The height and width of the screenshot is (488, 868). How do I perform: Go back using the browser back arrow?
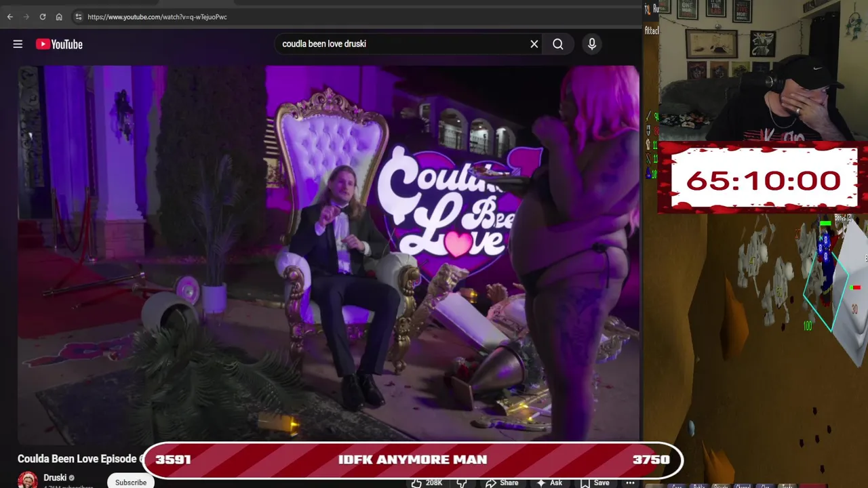tap(9, 17)
